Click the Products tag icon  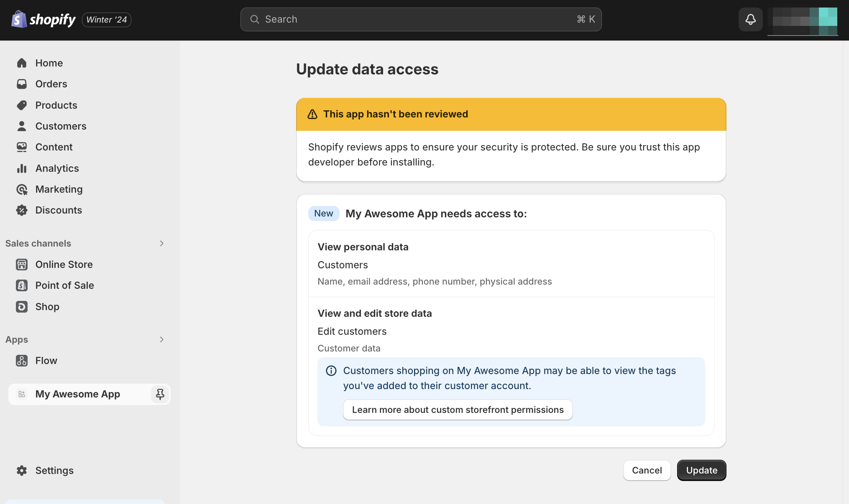pyautogui.click(x=22, y=105)
